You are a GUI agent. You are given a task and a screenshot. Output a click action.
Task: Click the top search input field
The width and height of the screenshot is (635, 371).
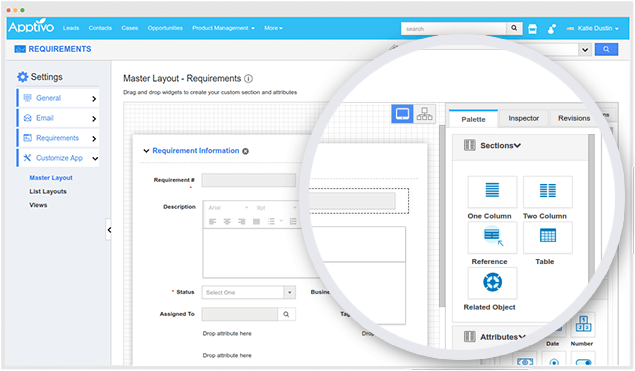coord(454,29)
